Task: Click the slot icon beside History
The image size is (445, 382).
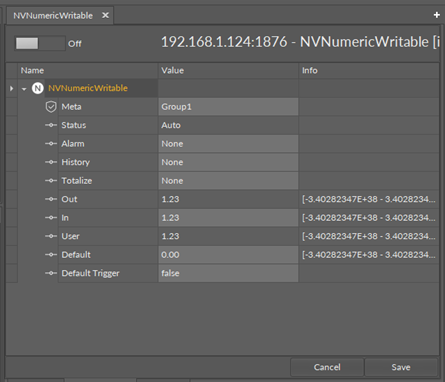Action: (51, 162)
